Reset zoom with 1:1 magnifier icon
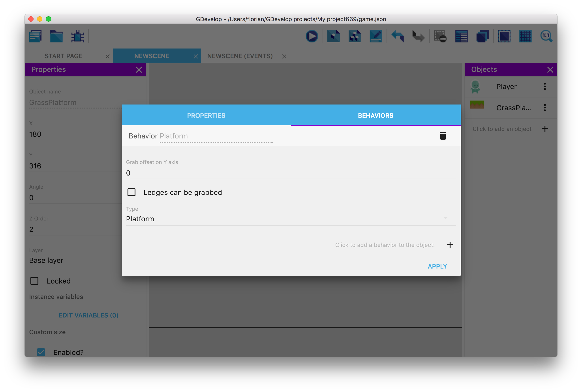 (546, 37)
